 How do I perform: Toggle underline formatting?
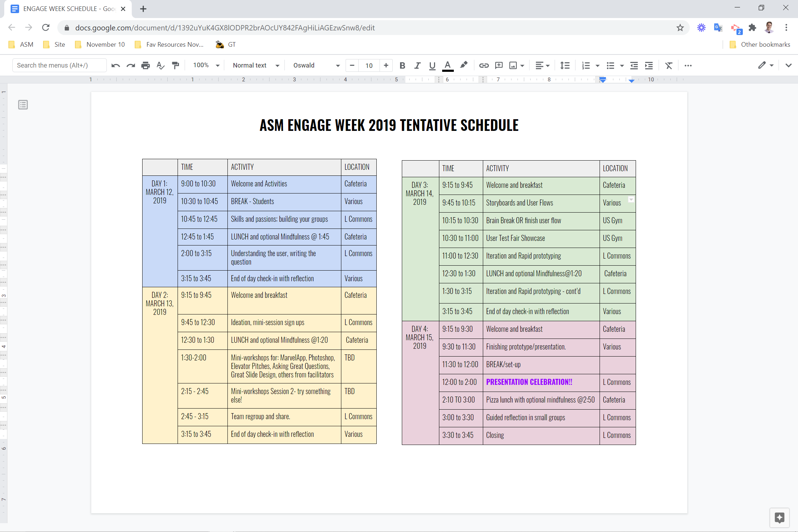point(432,65)
